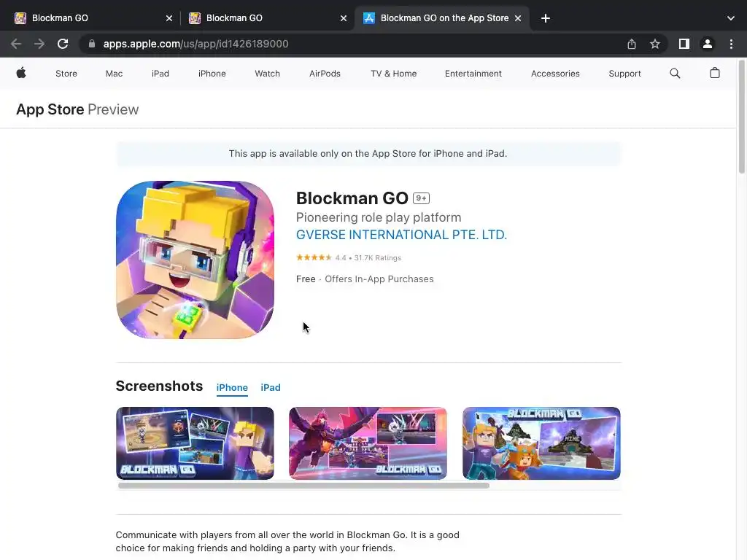Reload the page with refresh icon

click(63, 44)
